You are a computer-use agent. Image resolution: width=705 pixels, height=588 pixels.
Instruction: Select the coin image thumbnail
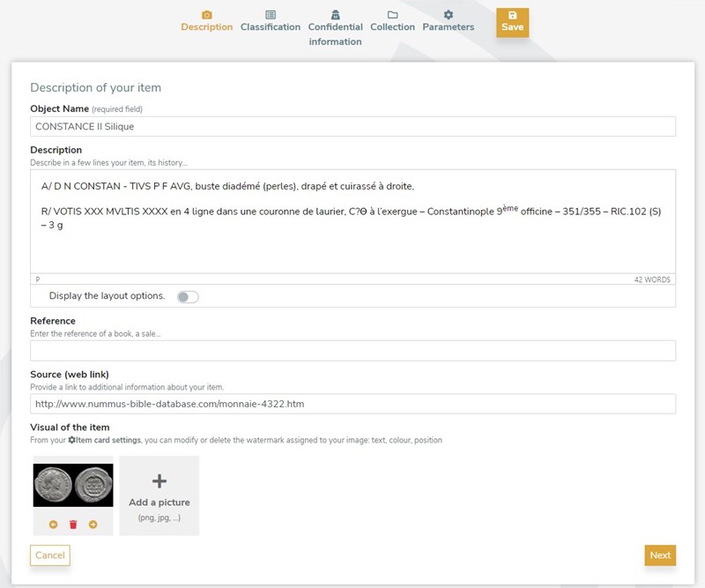tap(73, 486)
